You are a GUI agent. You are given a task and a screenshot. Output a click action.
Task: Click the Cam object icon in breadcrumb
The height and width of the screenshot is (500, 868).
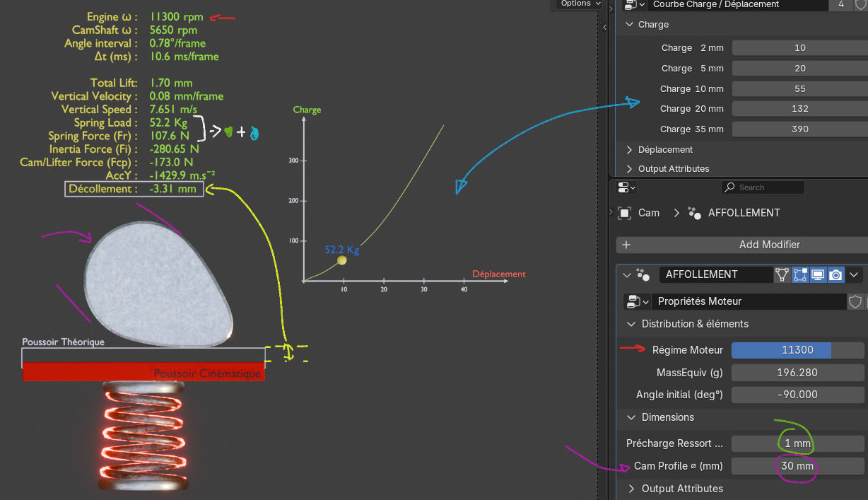[x=625, y=213]
